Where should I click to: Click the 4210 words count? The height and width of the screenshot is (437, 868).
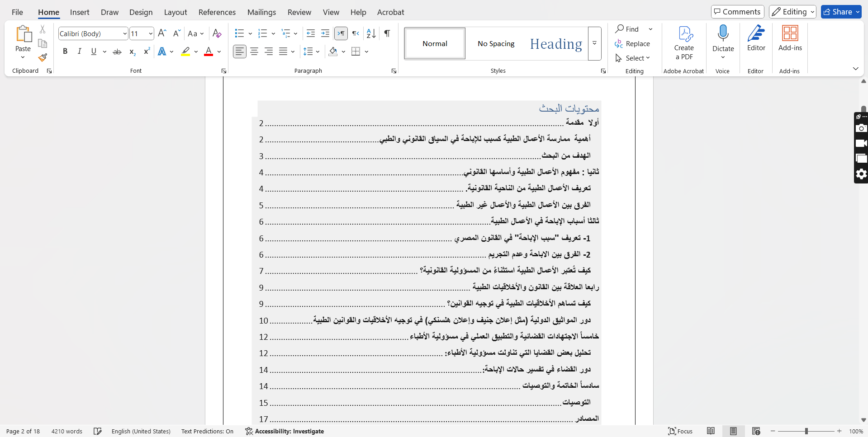pyautogui.click(x=67, y=431)
